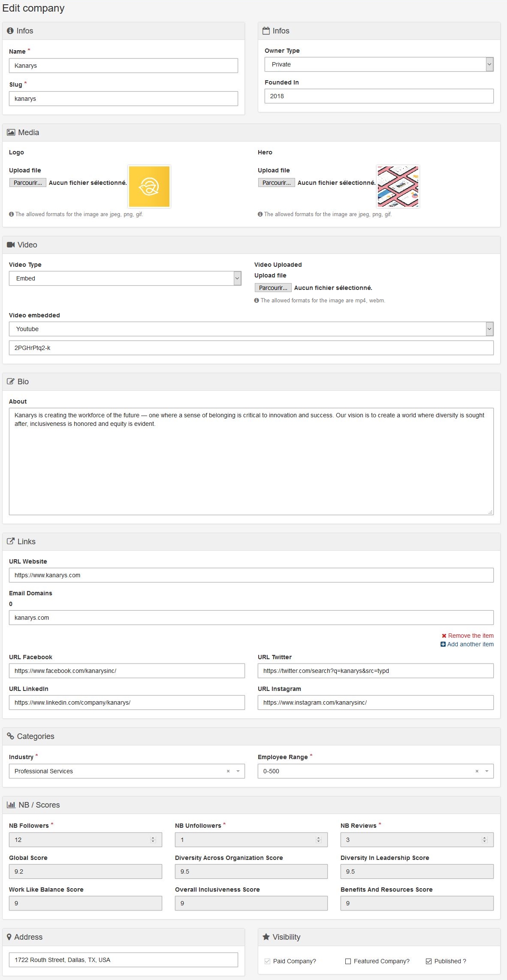The height and width of the screenshot is (980, 507).
Task: Click the Bio section edit icon
Action: [11, 382]
